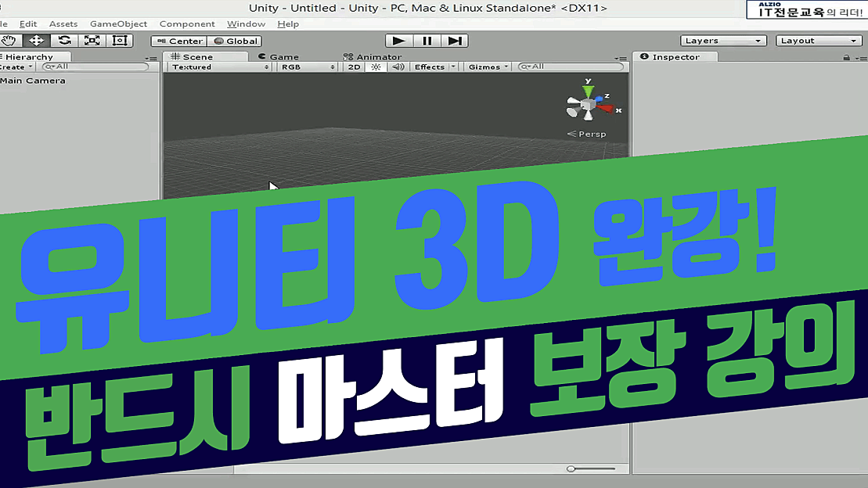
Task: Open the Gizmos dropdown
Action: tap(486, 66)
